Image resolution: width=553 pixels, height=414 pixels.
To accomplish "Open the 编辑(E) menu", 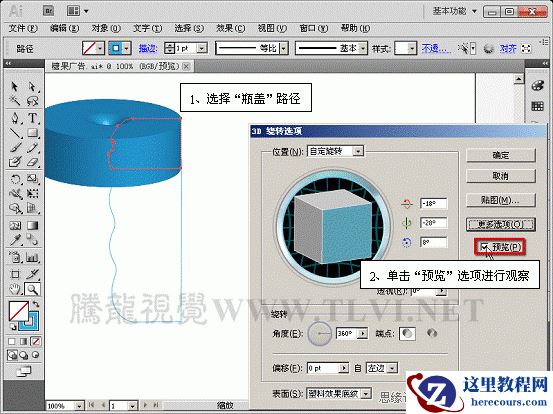I will [64, 28].
